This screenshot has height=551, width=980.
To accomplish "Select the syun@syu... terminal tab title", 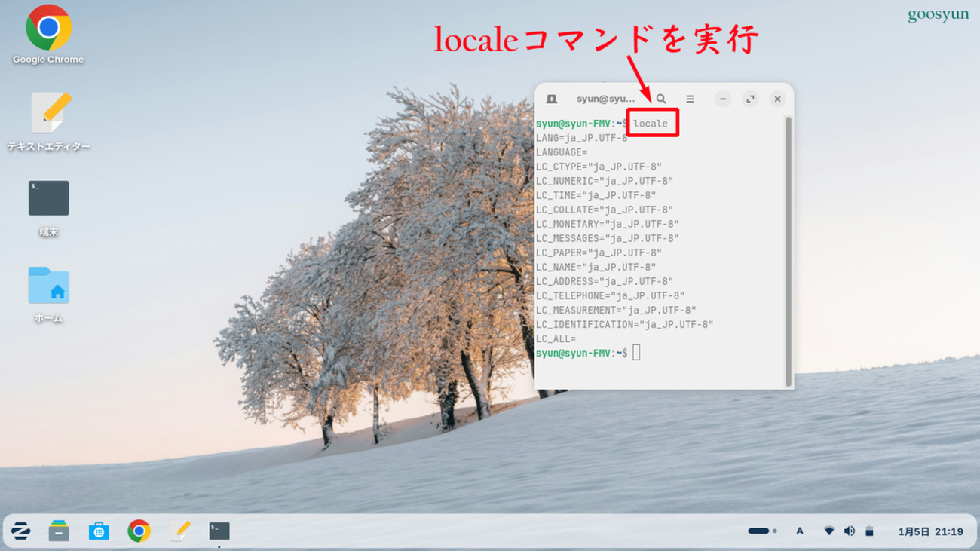I will pos(608,99).
